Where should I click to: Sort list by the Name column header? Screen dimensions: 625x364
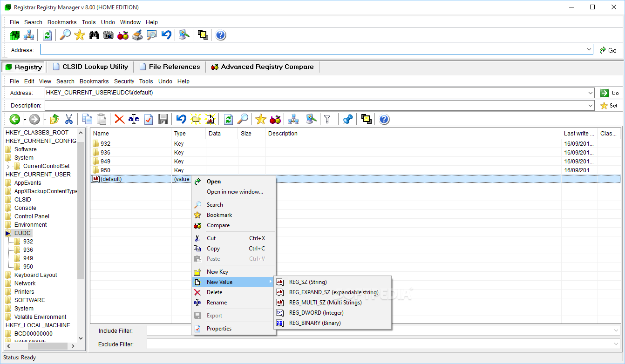click(x=131, y=134)
